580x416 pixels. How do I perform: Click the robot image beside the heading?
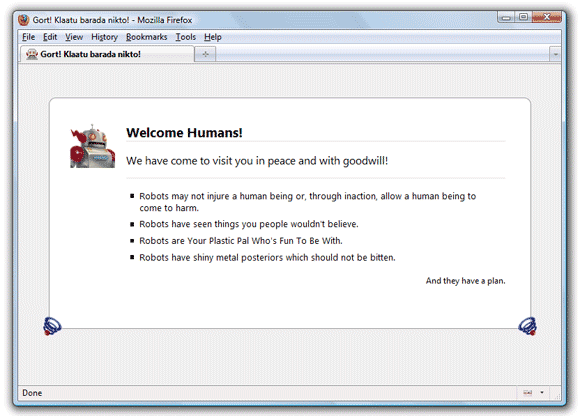click(x=92, y=146)
